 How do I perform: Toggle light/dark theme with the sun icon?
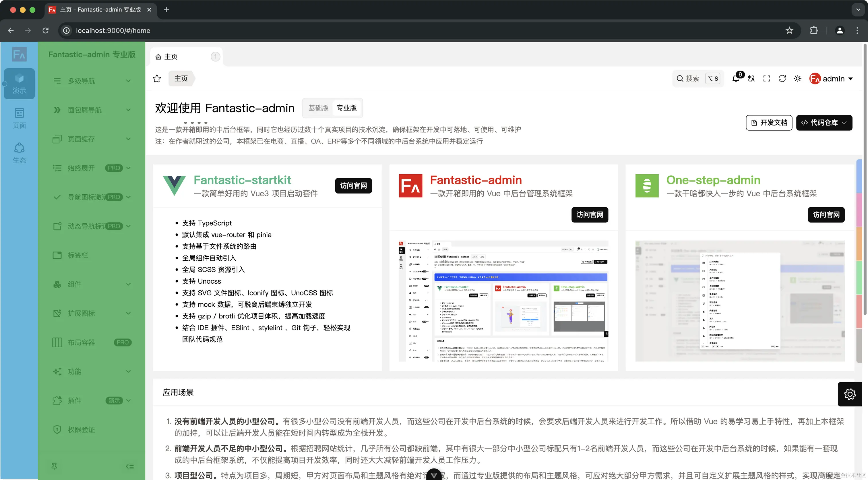point(798,79)
